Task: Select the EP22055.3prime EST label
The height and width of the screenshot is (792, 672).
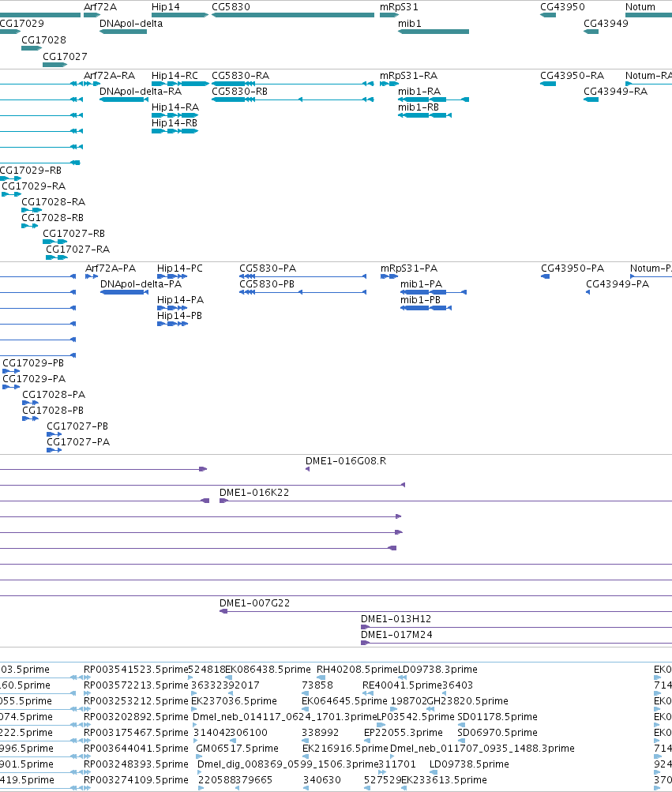Action: 404,733
